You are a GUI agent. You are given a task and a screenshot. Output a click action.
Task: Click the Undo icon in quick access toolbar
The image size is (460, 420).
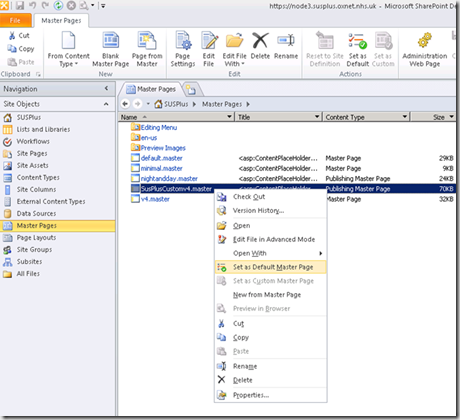(x=32, y=6)
